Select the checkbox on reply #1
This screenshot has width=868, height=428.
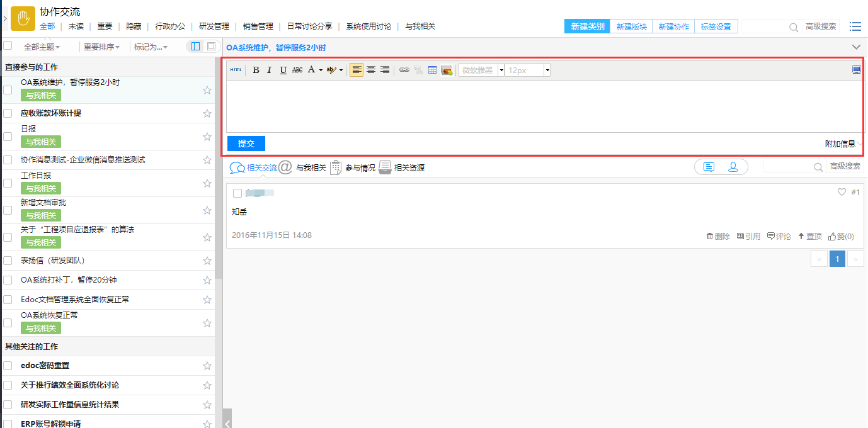click(x=237, y=193)
